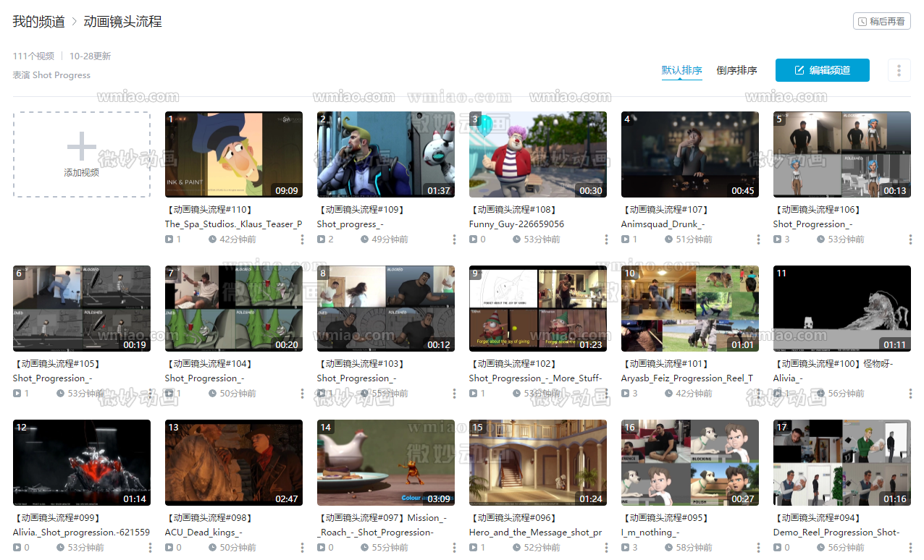Click play count icon under Shot_progress_ #109
This screenshot has width=924, height=560.
click(x=321, y=239)
